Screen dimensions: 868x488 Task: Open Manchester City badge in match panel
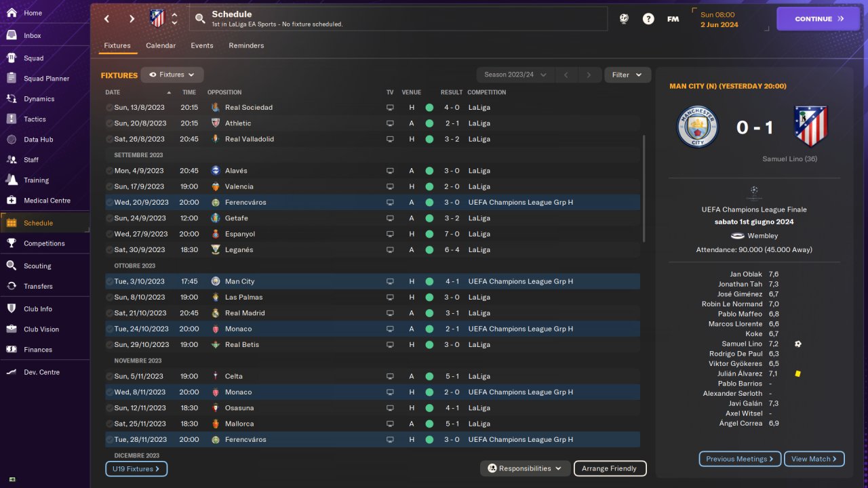pos(697,127)
